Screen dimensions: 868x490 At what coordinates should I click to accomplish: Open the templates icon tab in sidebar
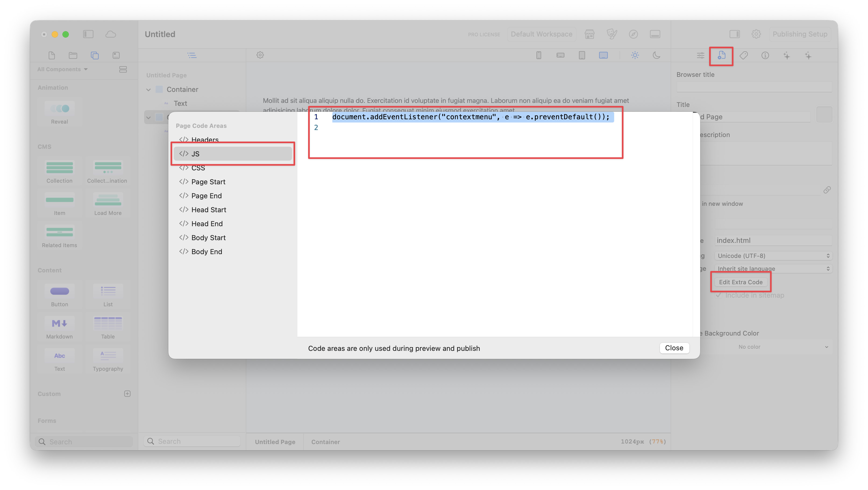point(116,55)
